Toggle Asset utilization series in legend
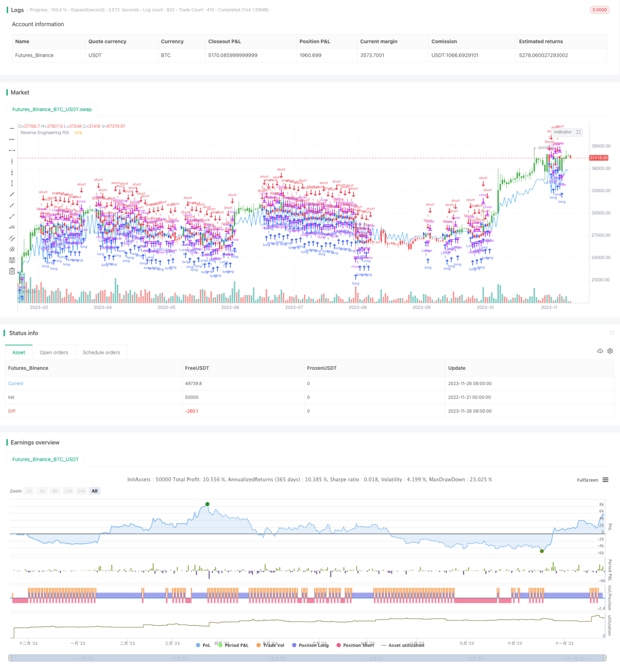The height and width of the screenshot is (672, 620). (403, 645)
